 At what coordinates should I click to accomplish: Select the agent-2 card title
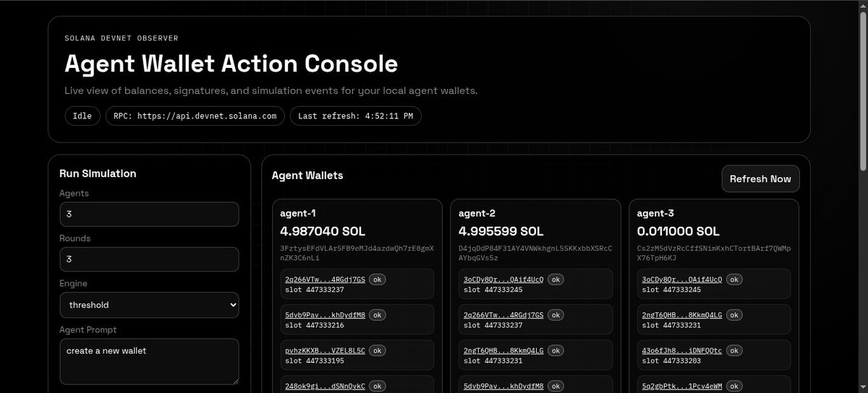pos(477,213)
